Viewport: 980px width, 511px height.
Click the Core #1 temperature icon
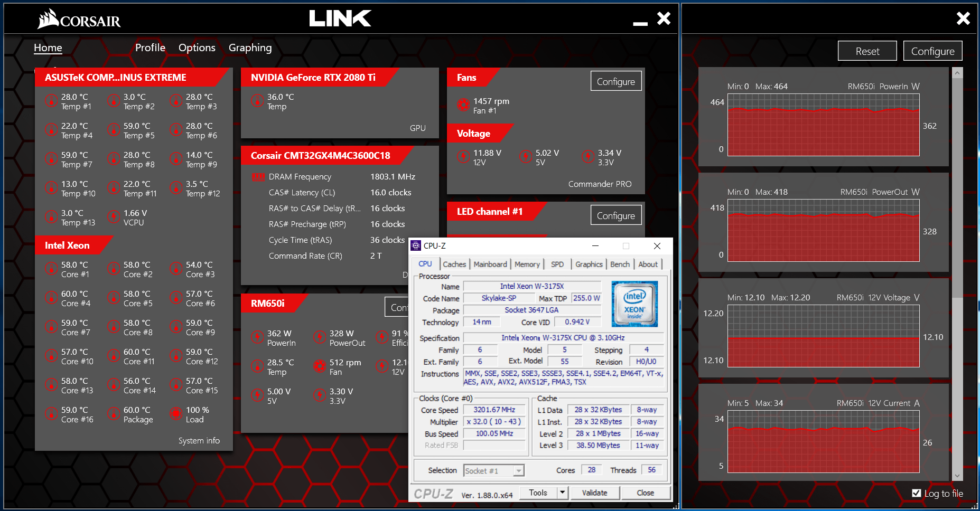coord(51,268)
